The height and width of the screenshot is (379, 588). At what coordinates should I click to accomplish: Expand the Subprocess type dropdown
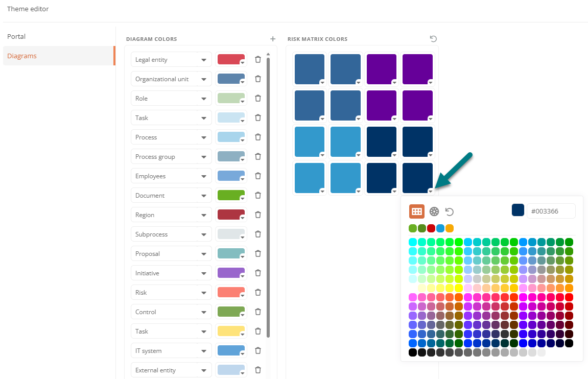click(204, 234)
